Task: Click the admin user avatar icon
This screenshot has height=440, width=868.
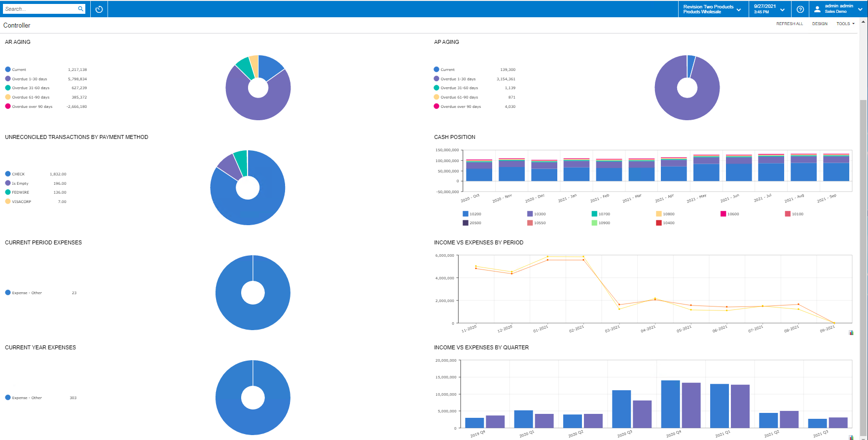Action: click(x=817, y=9)
